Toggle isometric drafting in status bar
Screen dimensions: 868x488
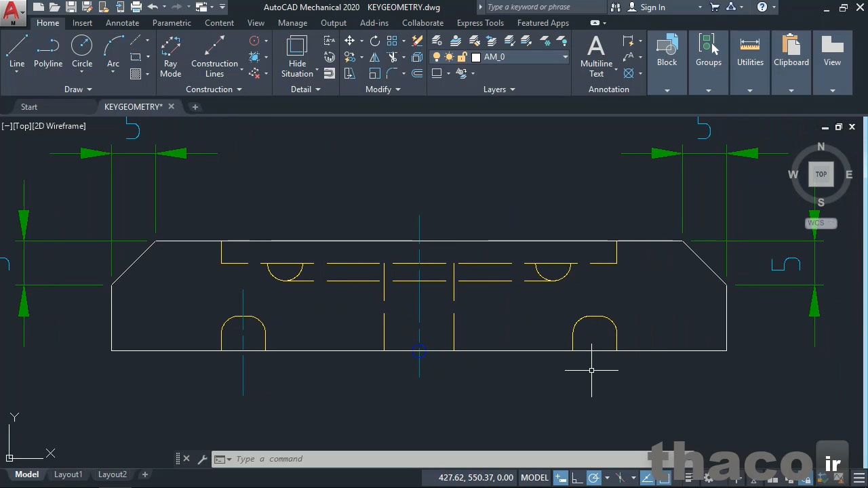(620, 477)
